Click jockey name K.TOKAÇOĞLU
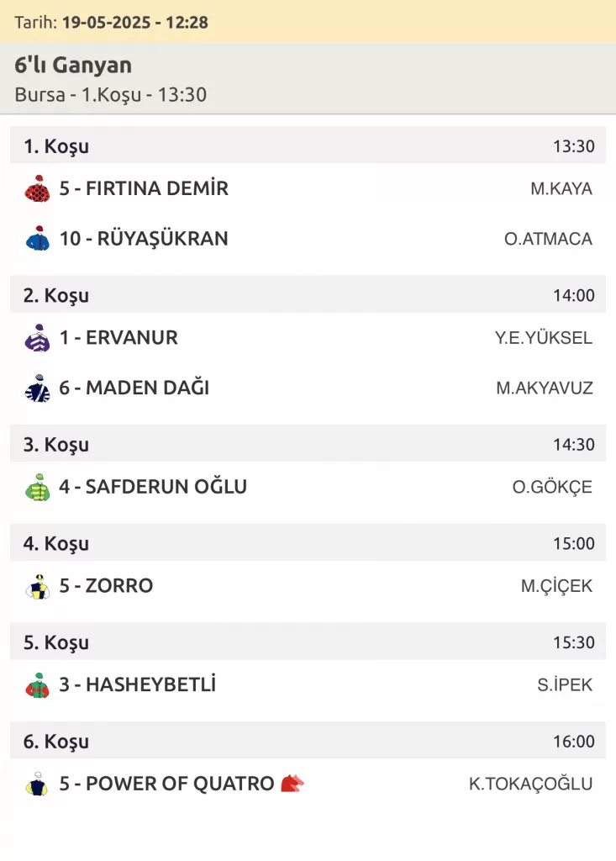 pos(530,784)
